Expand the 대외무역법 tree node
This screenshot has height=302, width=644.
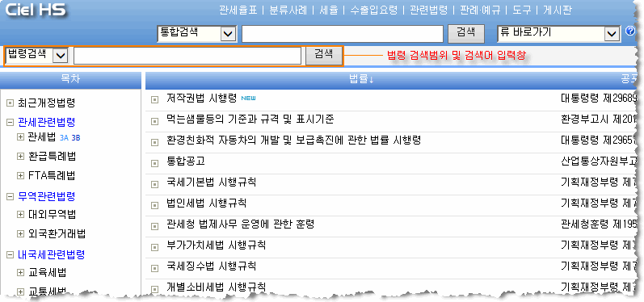pos(20,214)
